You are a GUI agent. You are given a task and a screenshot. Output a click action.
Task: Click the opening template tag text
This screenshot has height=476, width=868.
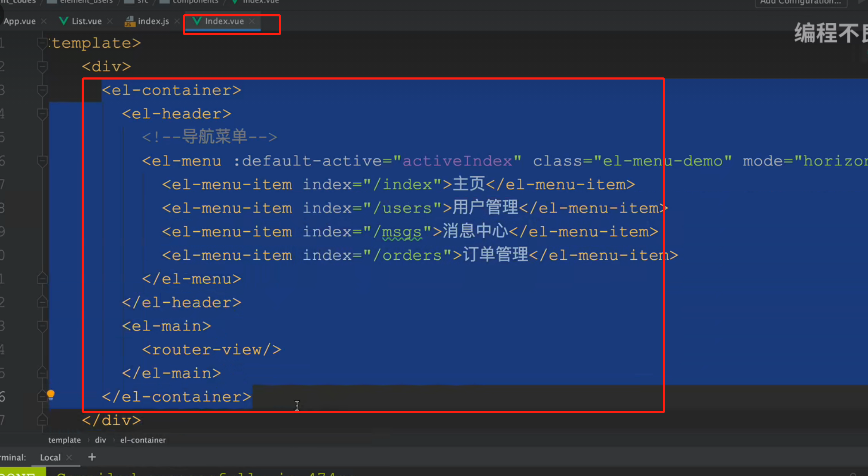95,43
